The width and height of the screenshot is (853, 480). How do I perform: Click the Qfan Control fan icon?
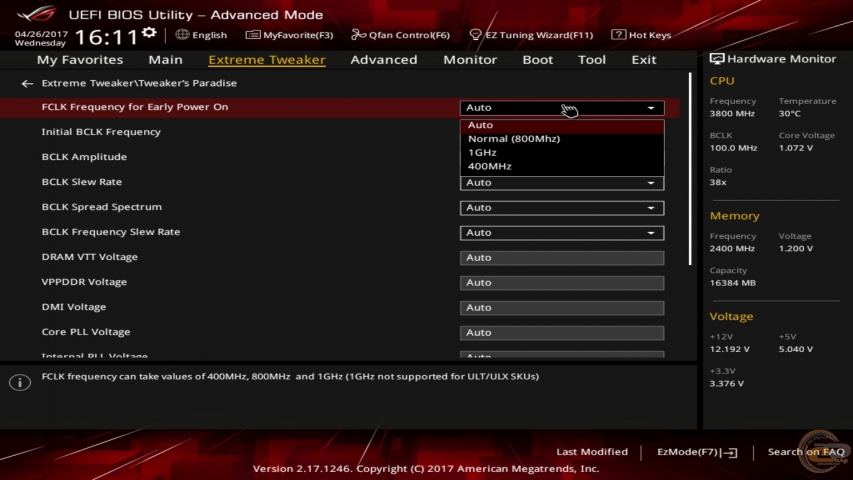(x=358, y=35)
